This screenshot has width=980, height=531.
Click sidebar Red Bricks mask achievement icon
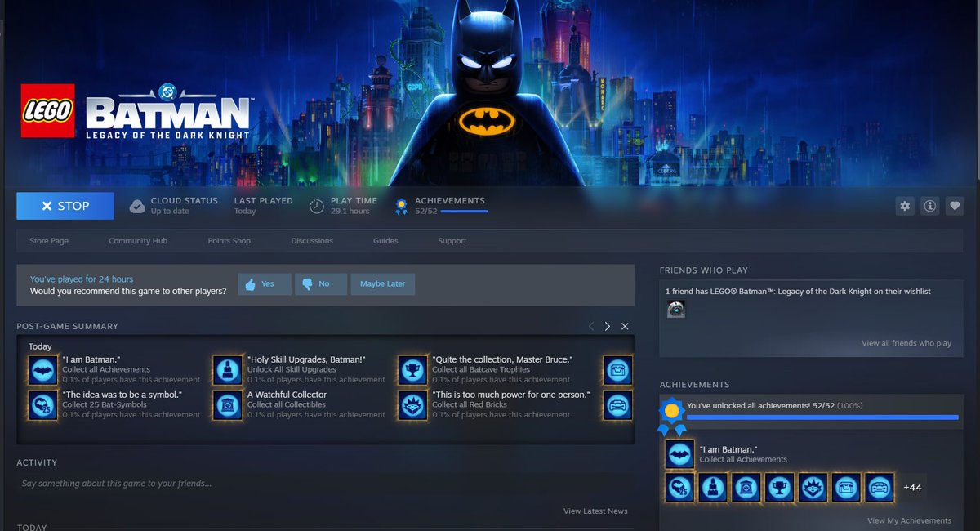813,488
